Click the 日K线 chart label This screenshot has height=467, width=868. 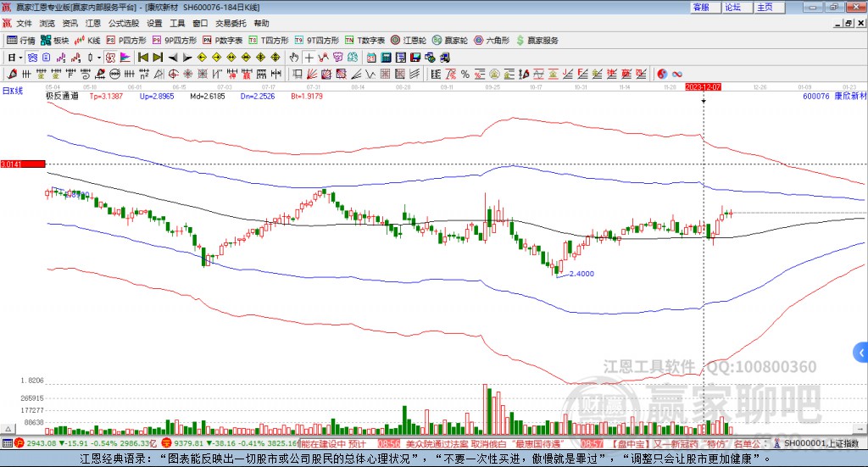pos(13,91)
